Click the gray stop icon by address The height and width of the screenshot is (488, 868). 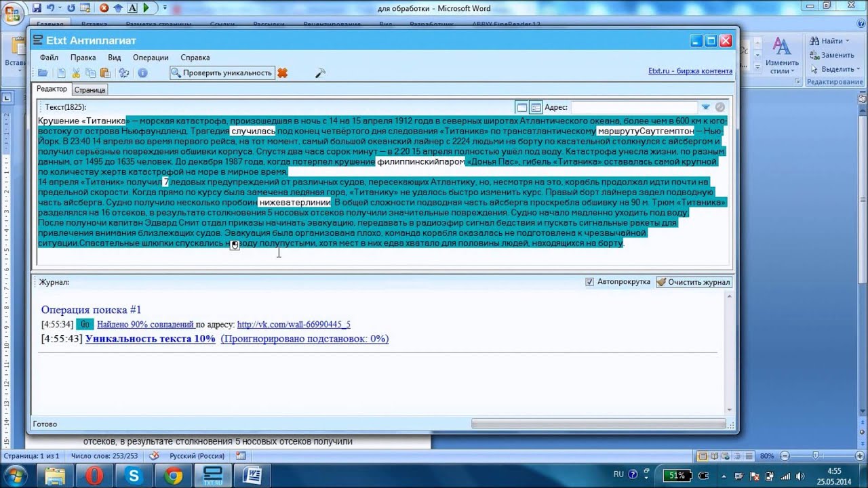pos(720,107)
